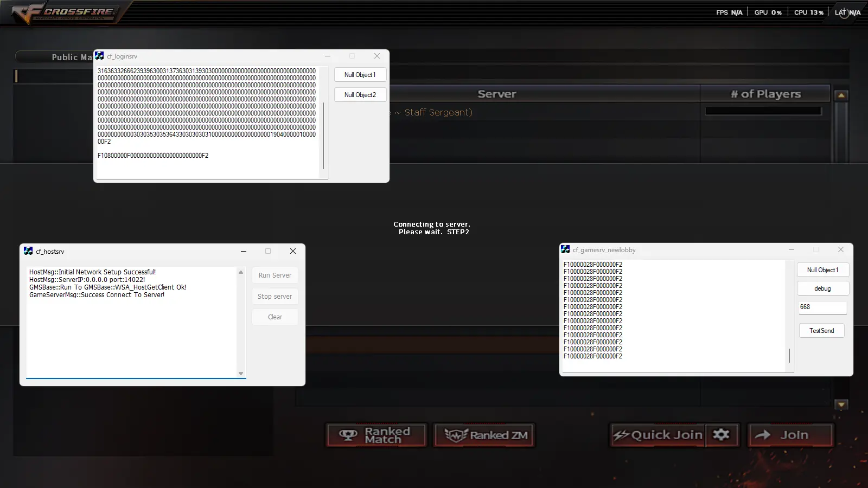The width and height of the screenshot is (868, 488).
Task: Click Stop server in cf_hostsrv
Action: pos(275,297)
